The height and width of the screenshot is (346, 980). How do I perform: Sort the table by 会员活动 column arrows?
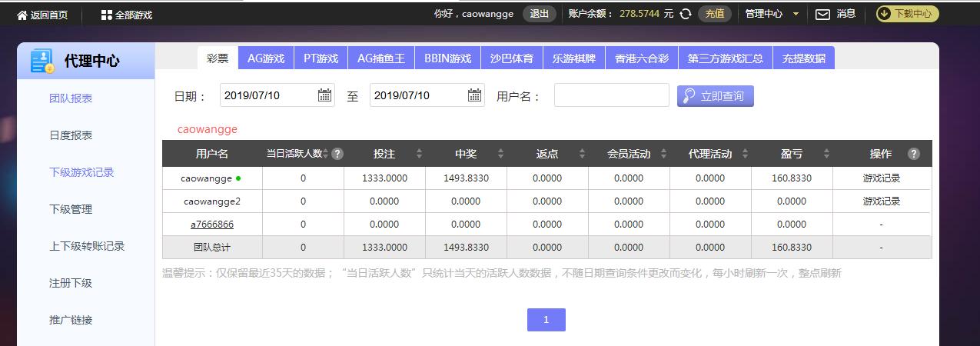pos(663,154)
